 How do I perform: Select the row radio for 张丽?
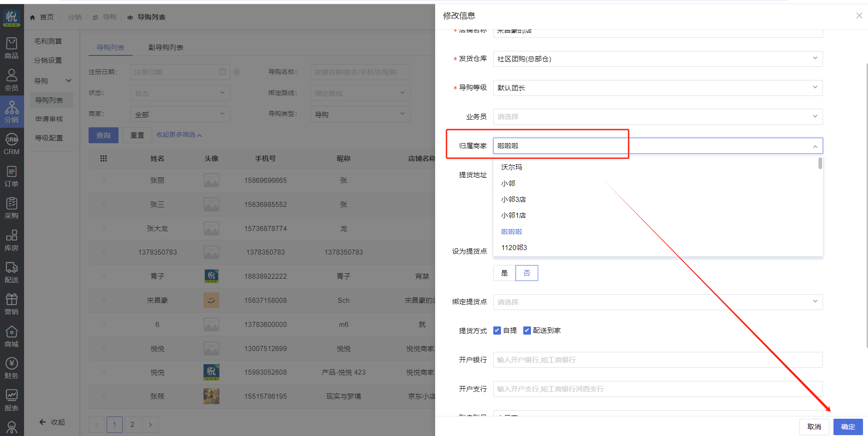click(104, 180)
